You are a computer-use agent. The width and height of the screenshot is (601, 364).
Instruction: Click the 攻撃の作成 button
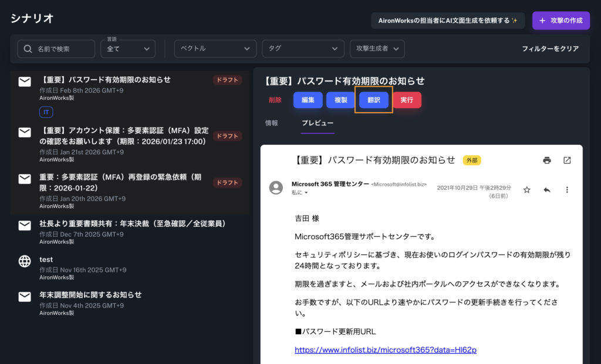coord(561,21)
